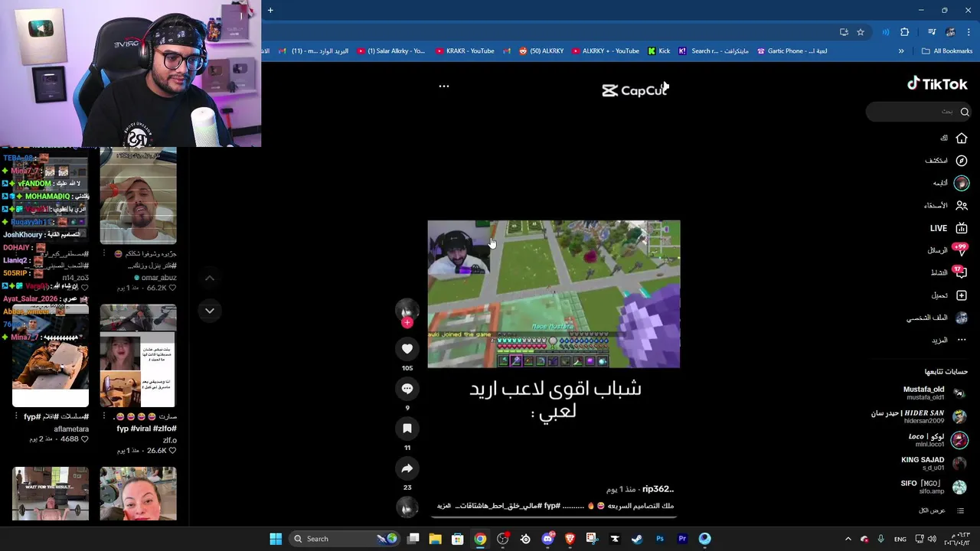This screenshot has height=551, width=980.
Task: Open the Friends icon in TikTok sidebar
Action: click(962, 205)
